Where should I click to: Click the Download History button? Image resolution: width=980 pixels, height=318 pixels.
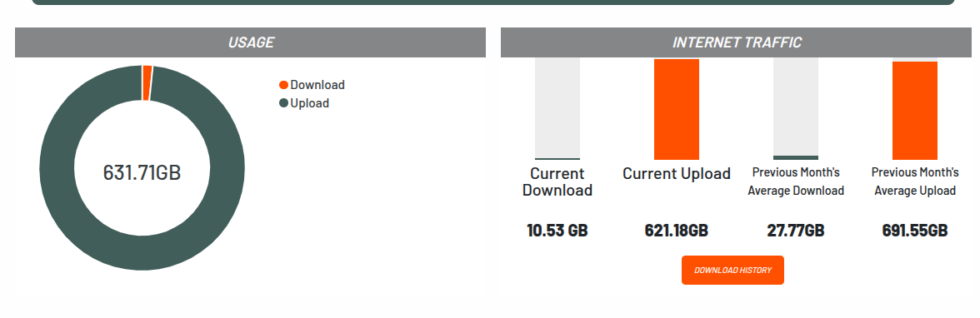(732, 270)
